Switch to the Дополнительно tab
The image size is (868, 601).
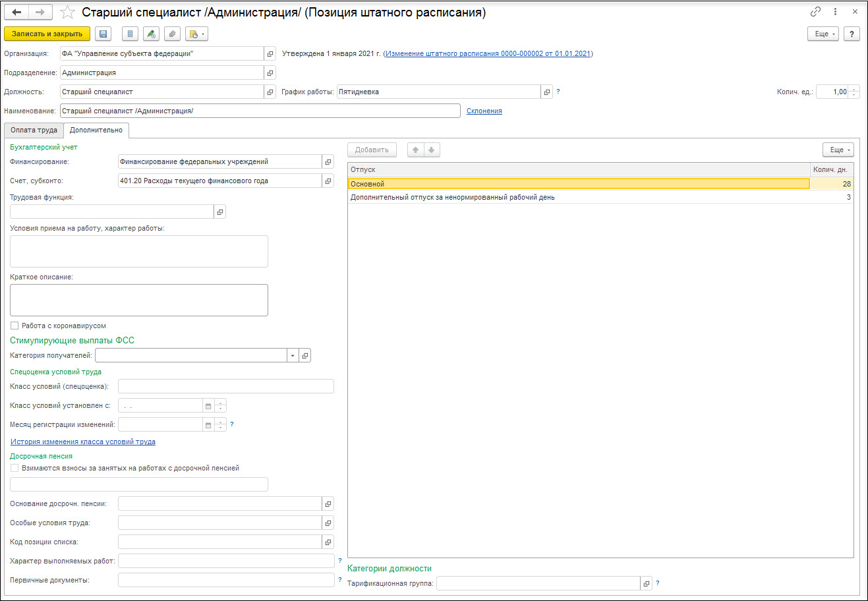pyautogui.click(x=96, y=130)
